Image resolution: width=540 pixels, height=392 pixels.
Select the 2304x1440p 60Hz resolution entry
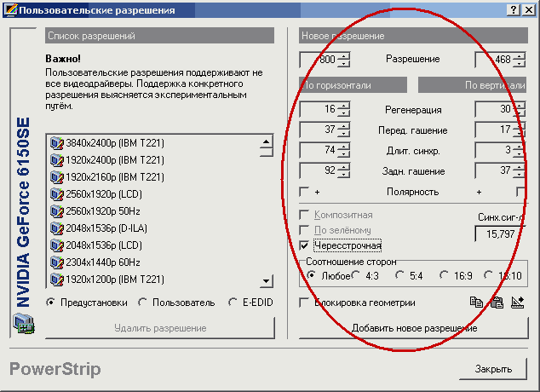point(105,262)
